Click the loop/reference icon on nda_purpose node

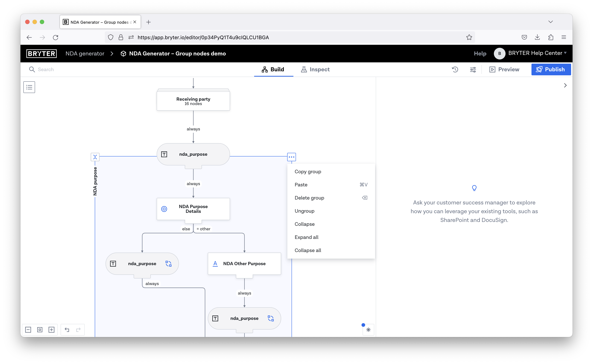click(x=168, y=264)
